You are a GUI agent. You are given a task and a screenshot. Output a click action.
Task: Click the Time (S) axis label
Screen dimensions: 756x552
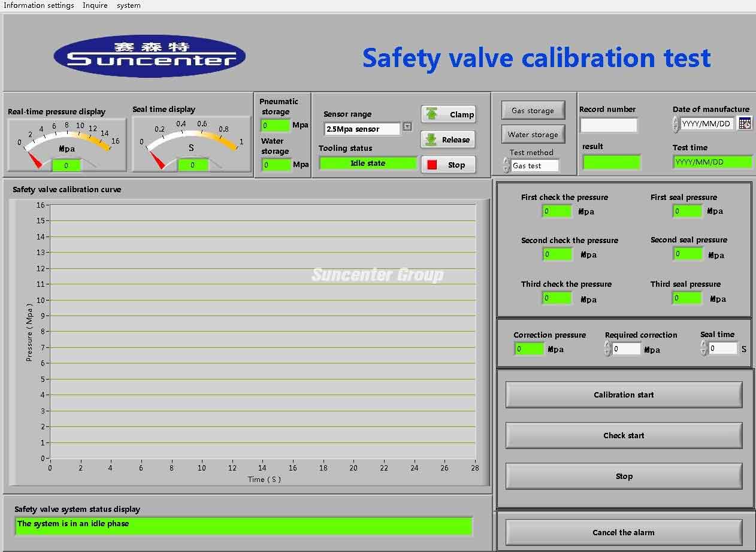click(264, 479)
